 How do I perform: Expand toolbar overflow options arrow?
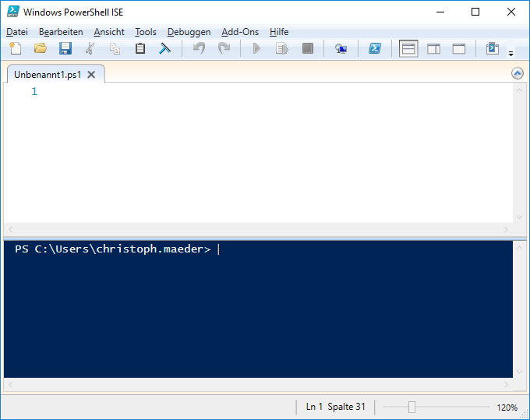tap(511, 53)
